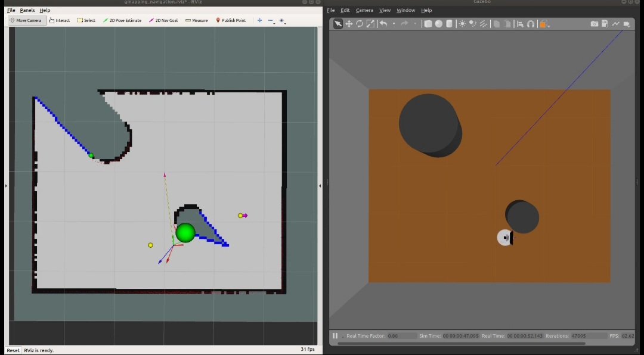Open the Gazebo Camera menu

364,10
